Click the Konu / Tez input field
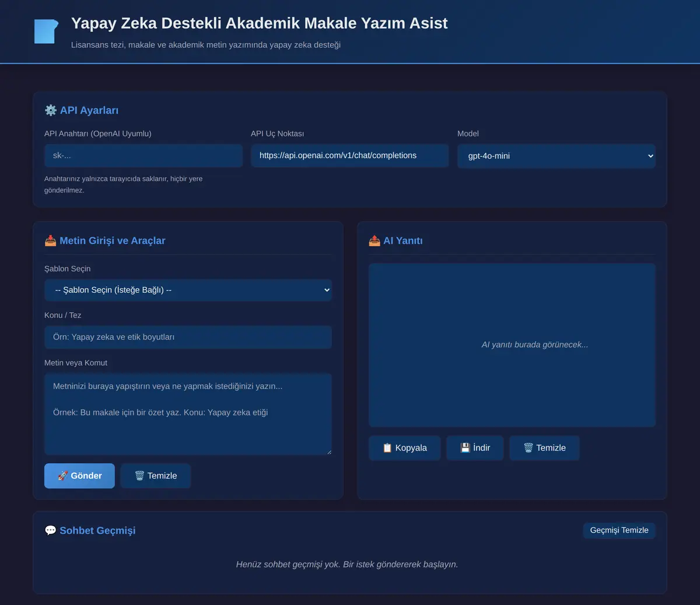700x605 pixels. 188,337
